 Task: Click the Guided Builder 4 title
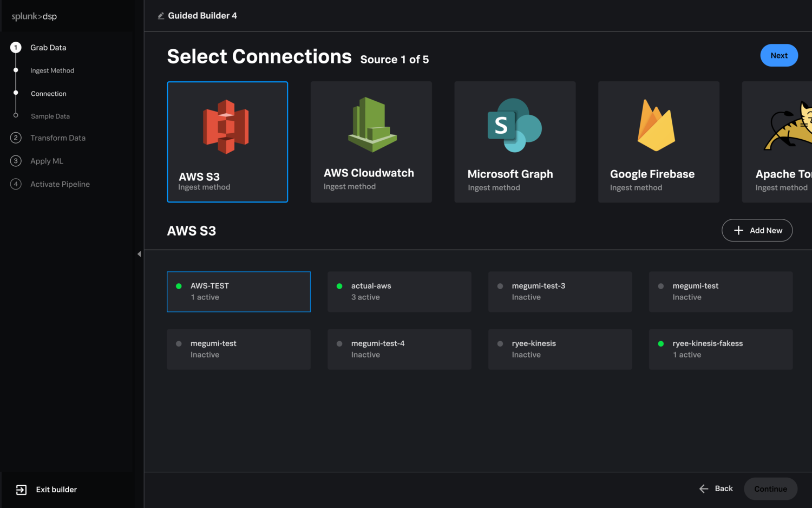pyautogui.click(x=202, y=16)
